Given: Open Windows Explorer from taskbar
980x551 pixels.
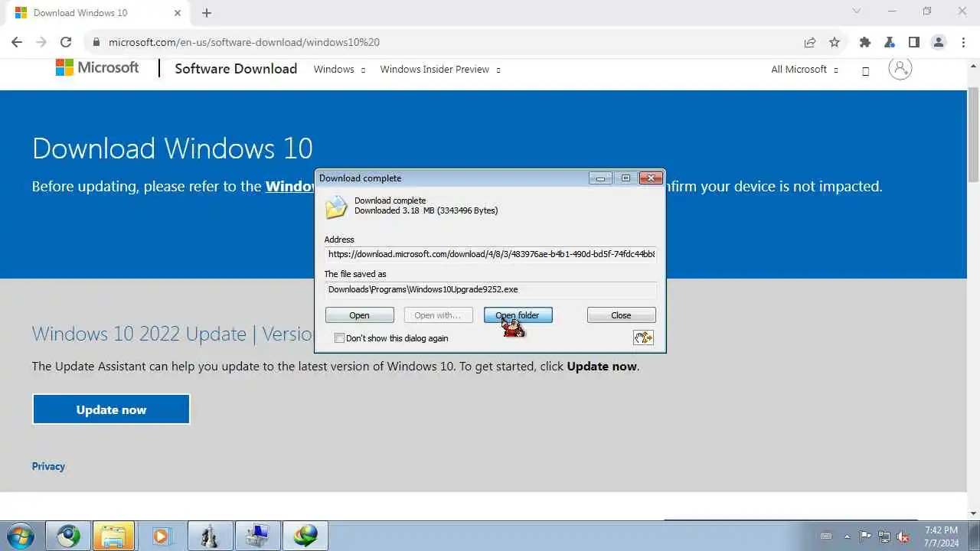Looking at the screenshot, I should (x=114, y=536).
